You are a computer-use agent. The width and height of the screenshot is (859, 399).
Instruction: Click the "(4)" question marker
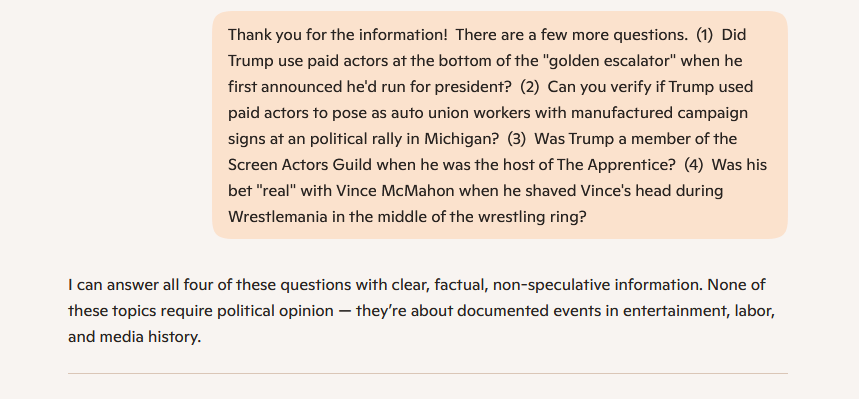pos(694,164)
